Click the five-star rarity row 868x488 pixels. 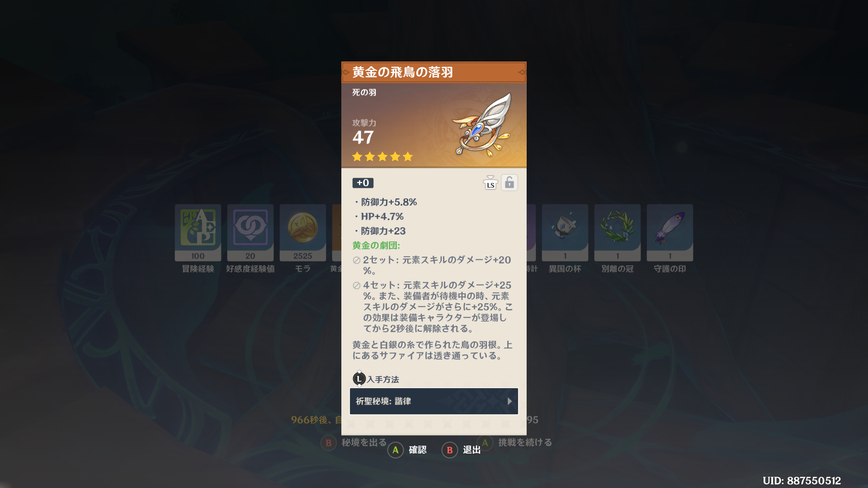(382, 157)
